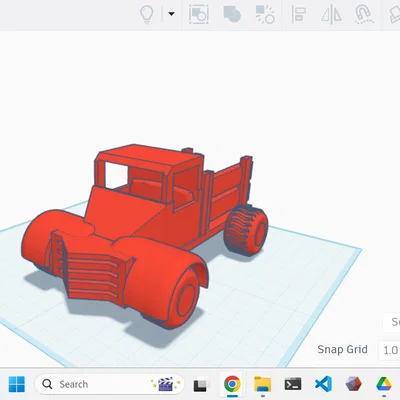Image resolution: width=400 pixels, height=400 pixels.
Task: Select the Align tool icon
Action: (299, 15)
